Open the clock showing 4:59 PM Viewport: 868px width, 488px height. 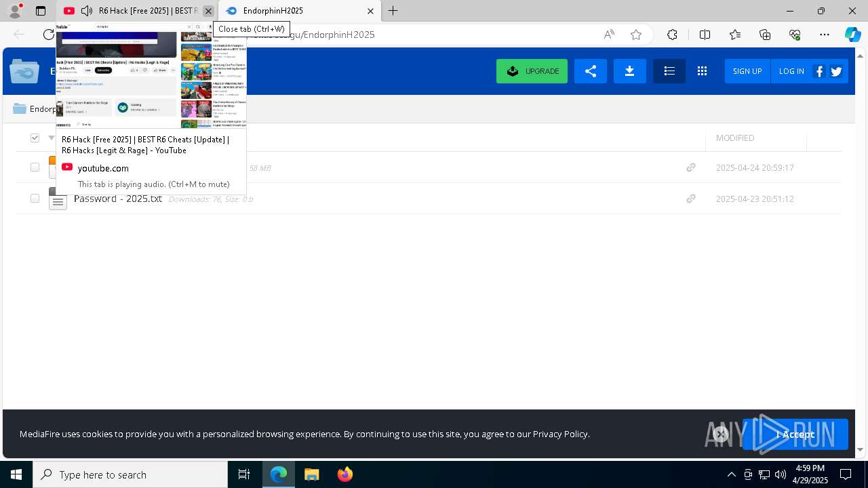pos(810,474)
